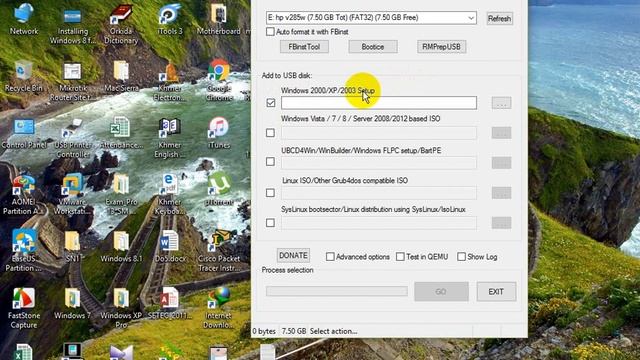Open Cisco Packet Tracer Instr shortcut

pos(219,251)
